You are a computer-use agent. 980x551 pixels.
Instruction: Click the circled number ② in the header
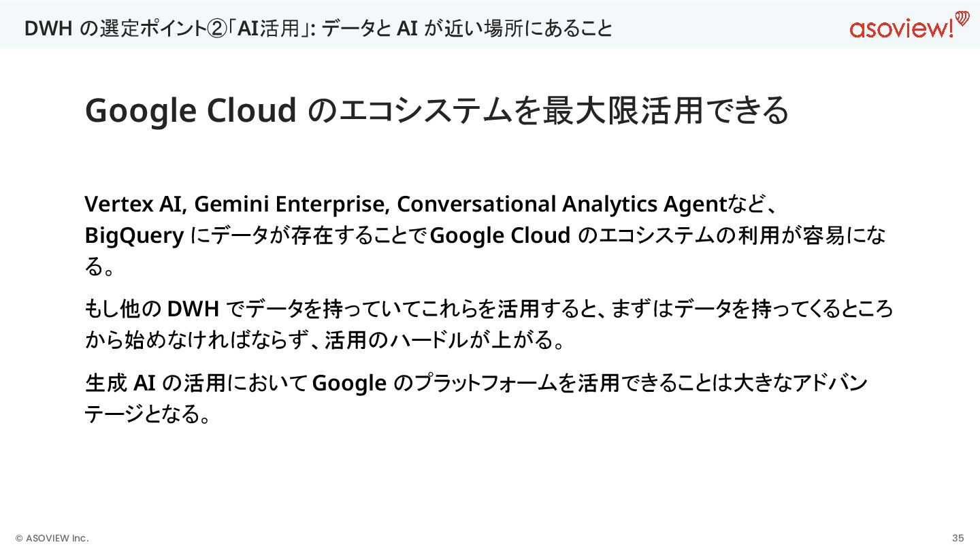tap(217, 29)
